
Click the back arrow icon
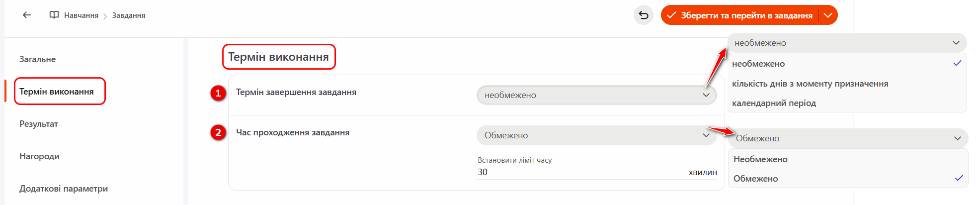pos(27,15)
